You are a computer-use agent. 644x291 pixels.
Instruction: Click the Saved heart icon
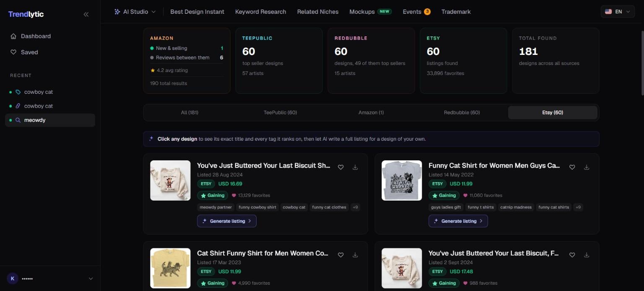(13, 52)
